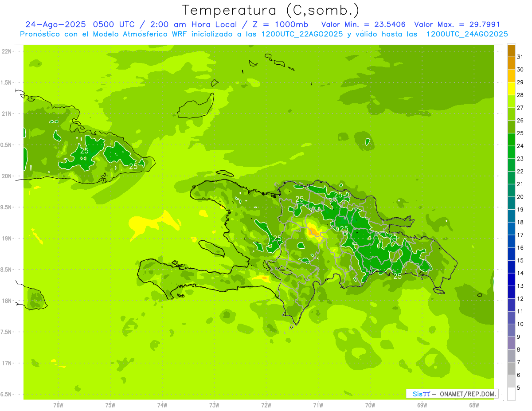532x411 pixels.
Task: Click 'Valor Min. = 23.5406' in header
Action: (363, 24)
